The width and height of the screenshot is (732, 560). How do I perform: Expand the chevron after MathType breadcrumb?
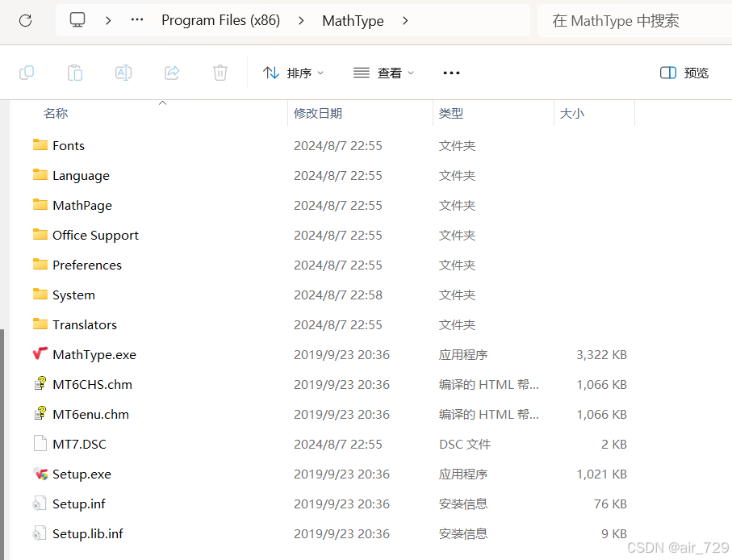tap(405, 20)
